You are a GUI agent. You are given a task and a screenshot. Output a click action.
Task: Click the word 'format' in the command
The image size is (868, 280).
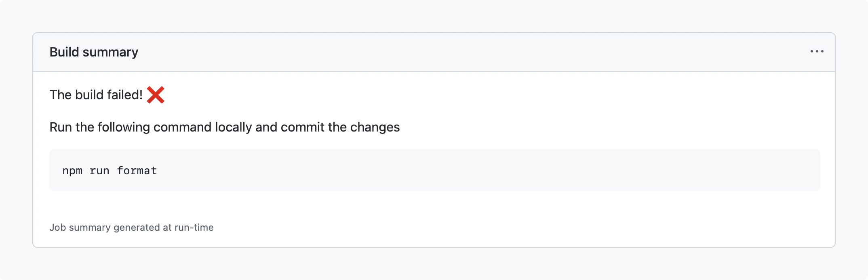click(137, 171)
